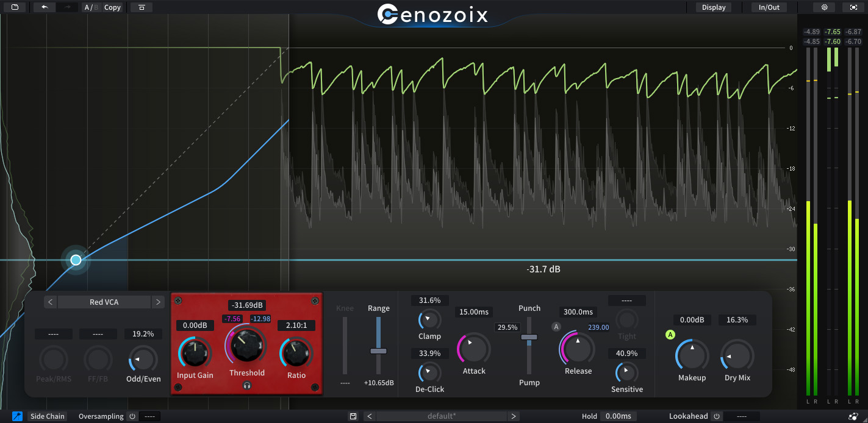The height and width of the screenshot is (423, 868).
Task: Click the Threshold knob
Action: click(247, 344)
